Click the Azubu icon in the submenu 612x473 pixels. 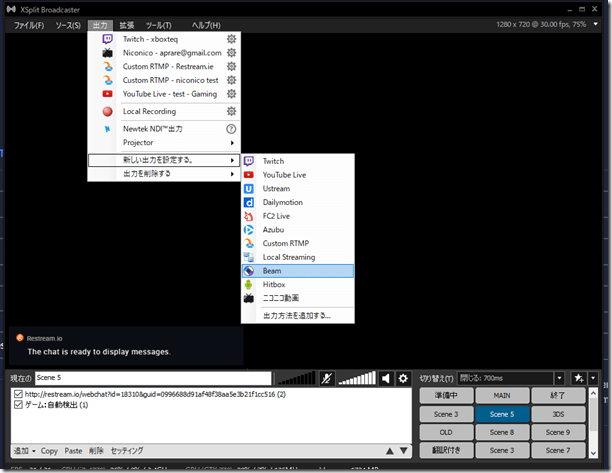[249, 229]
